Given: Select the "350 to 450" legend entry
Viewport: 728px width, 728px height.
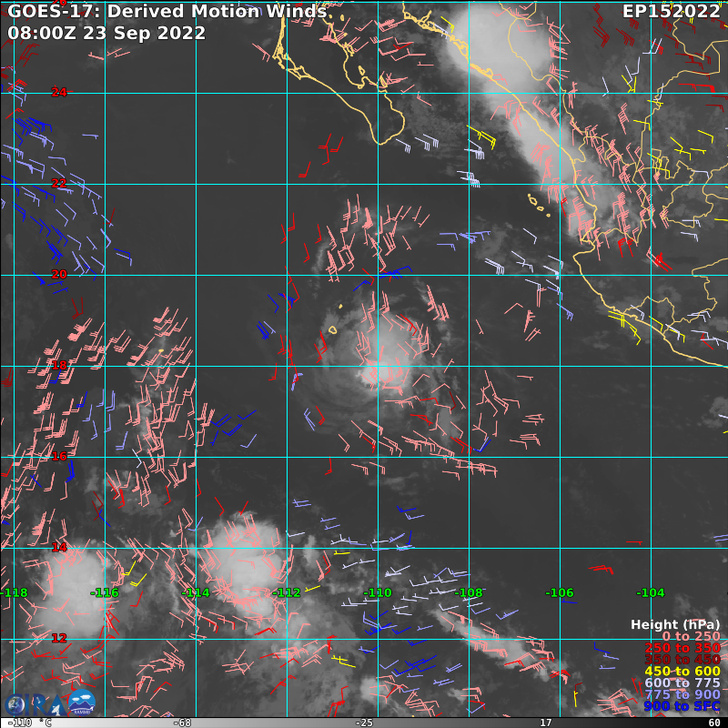Looking at the screenshot, I should point(682,659).
